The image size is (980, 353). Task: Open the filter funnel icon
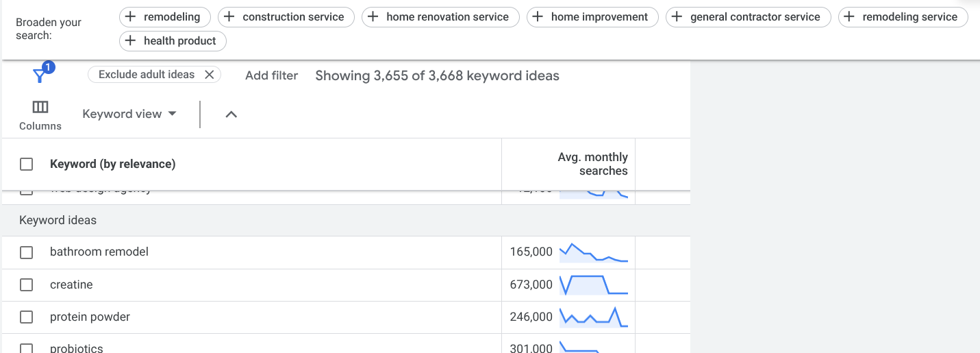(40, 75)
